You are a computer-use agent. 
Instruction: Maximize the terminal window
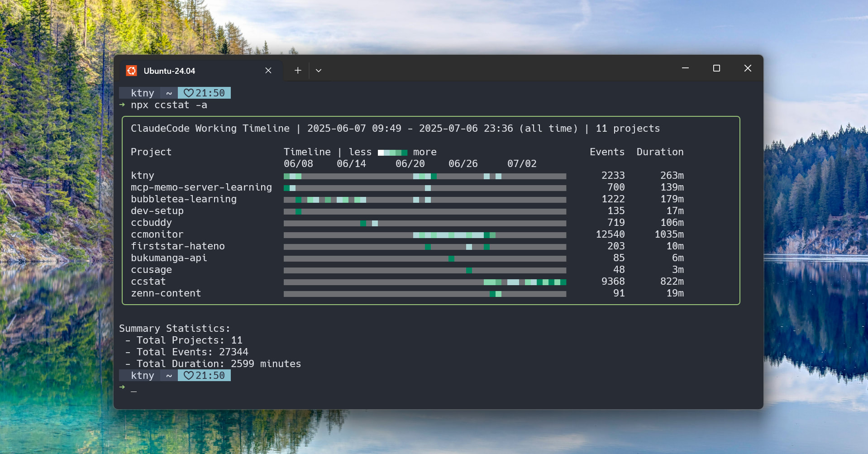[x=716, y=68]
